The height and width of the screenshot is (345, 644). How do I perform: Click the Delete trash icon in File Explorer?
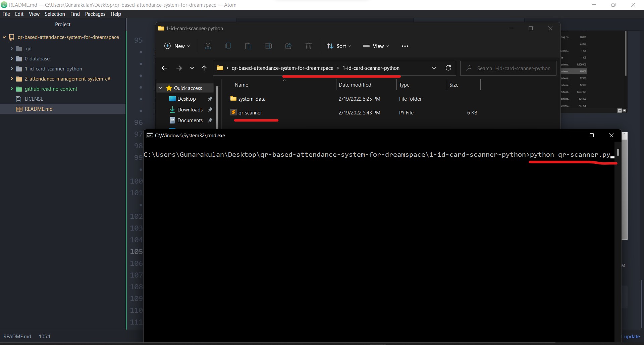pyautogui.click(x=309, y=46)
